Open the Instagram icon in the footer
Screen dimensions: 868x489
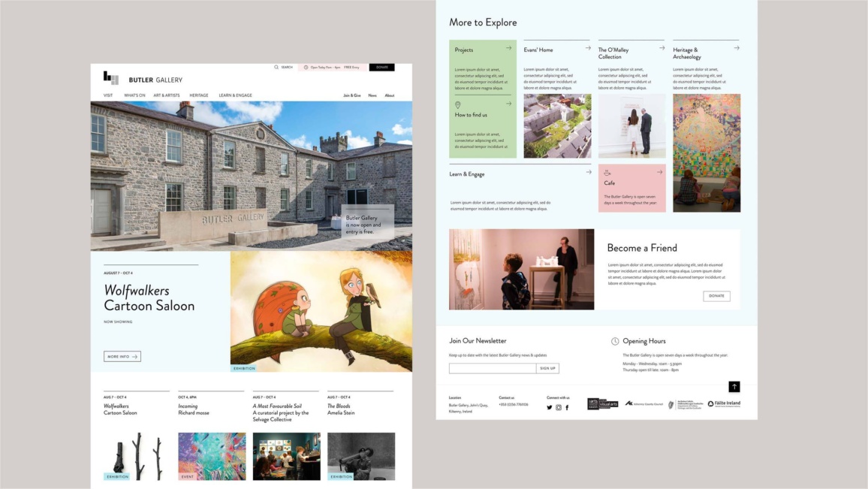pos(559,408)
